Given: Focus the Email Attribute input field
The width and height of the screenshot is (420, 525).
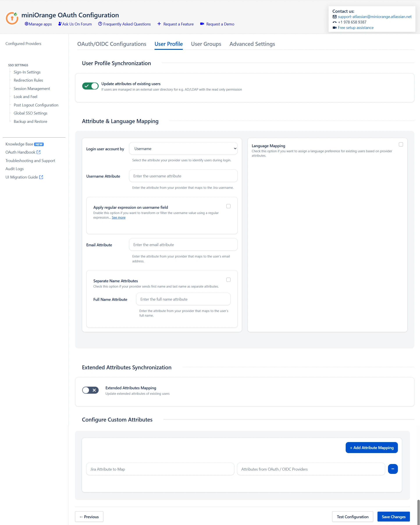Looking at the screenshot, I should (183, 244).
